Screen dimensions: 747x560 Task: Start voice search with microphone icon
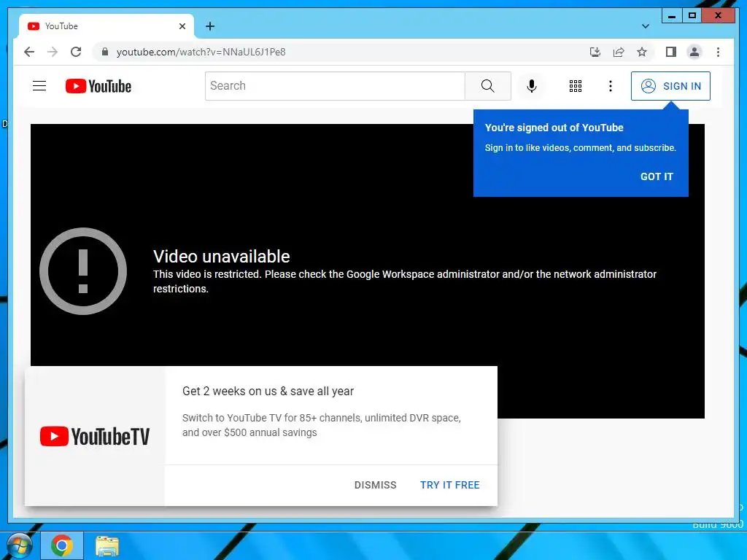[532, 86]
